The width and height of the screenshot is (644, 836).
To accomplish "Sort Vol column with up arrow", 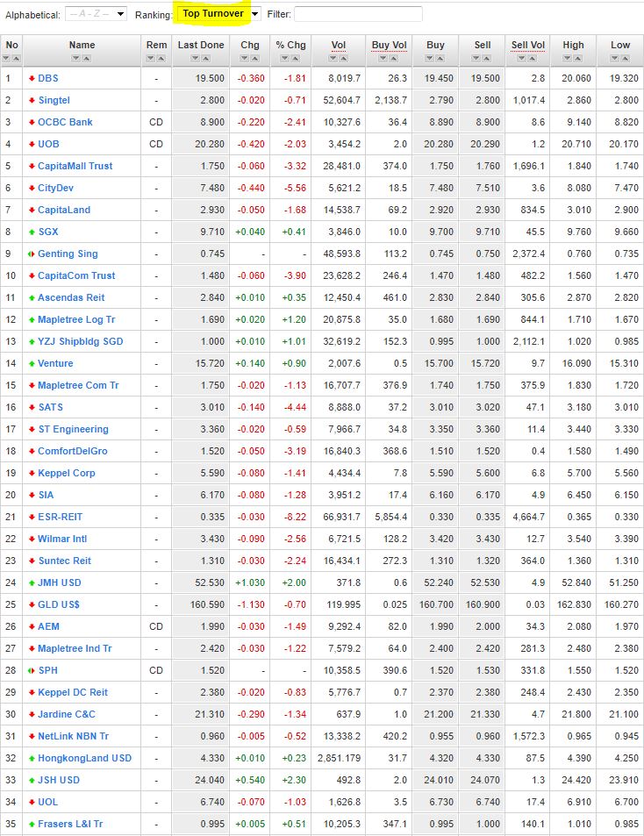I will (343, 58).
